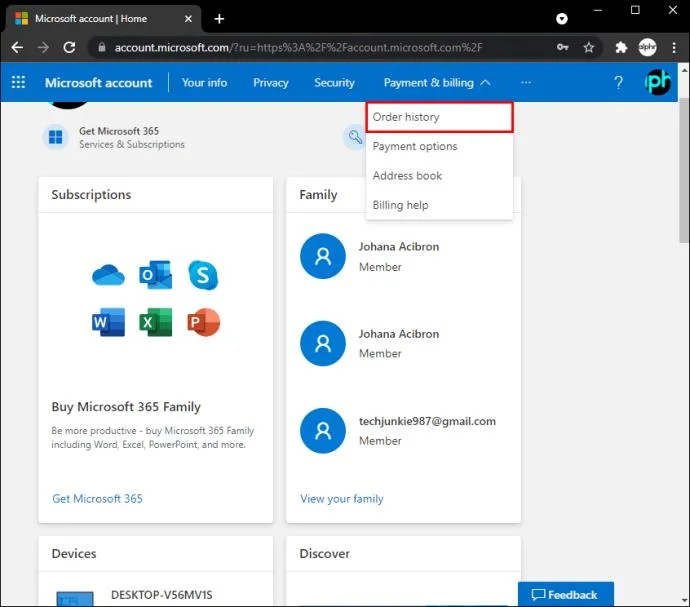Open the account profile picture menu
690x607 pixels.
(657, 82)
